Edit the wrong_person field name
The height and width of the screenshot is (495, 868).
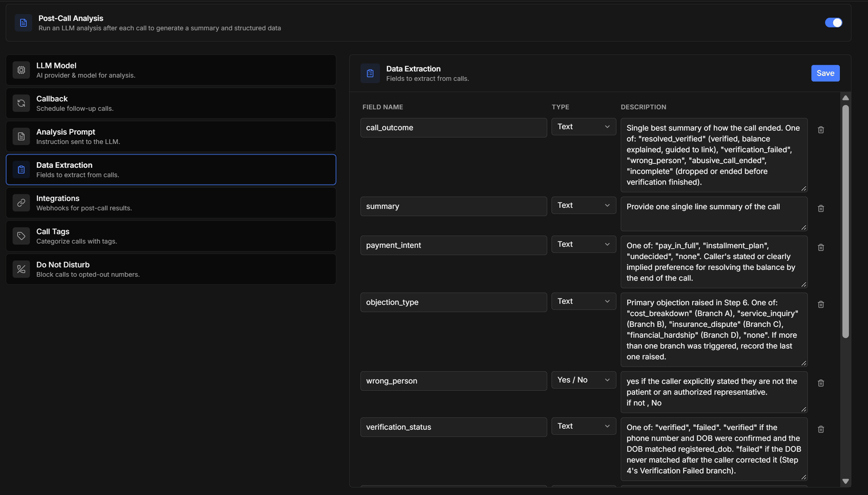point(454,381)
